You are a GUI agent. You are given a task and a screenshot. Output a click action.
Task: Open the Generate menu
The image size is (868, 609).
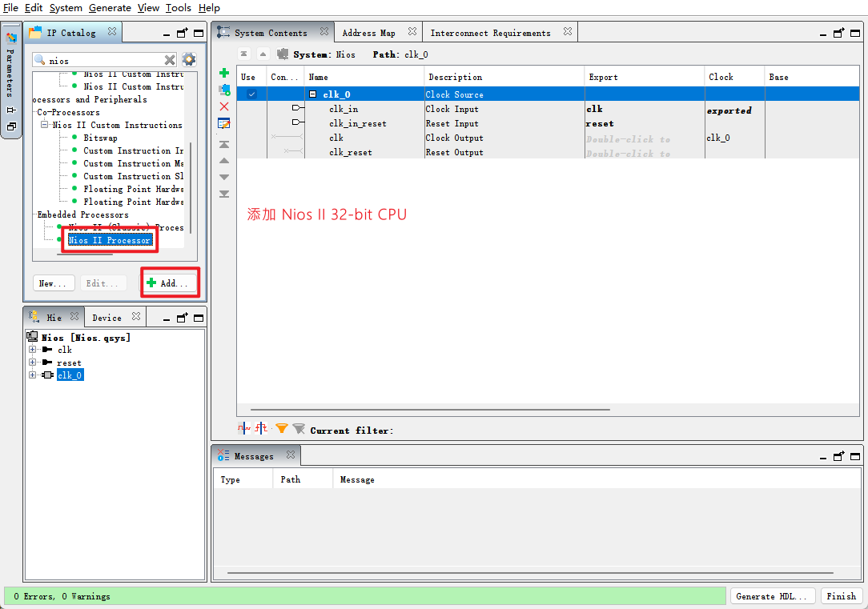pos(110,8)
